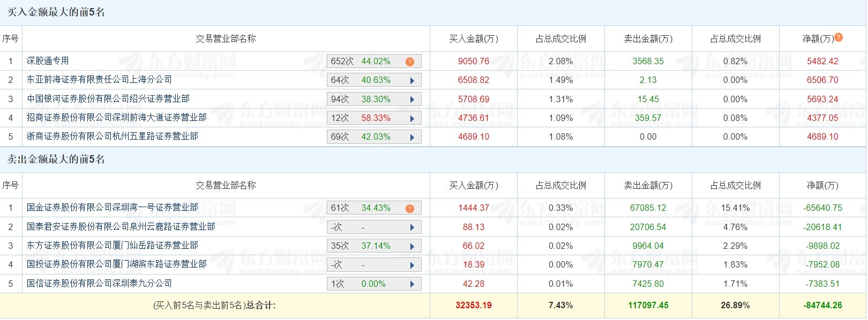Click 卖出金额最大的前5名 section title
Viewport: 868px width, 320px height.
[56, 159]
